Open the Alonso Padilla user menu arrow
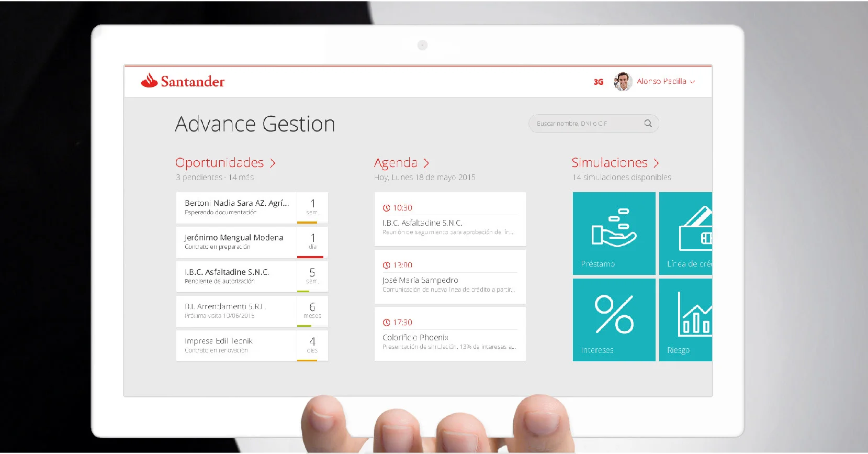This screenshot has height=454, width=868. tap(692, 82)
